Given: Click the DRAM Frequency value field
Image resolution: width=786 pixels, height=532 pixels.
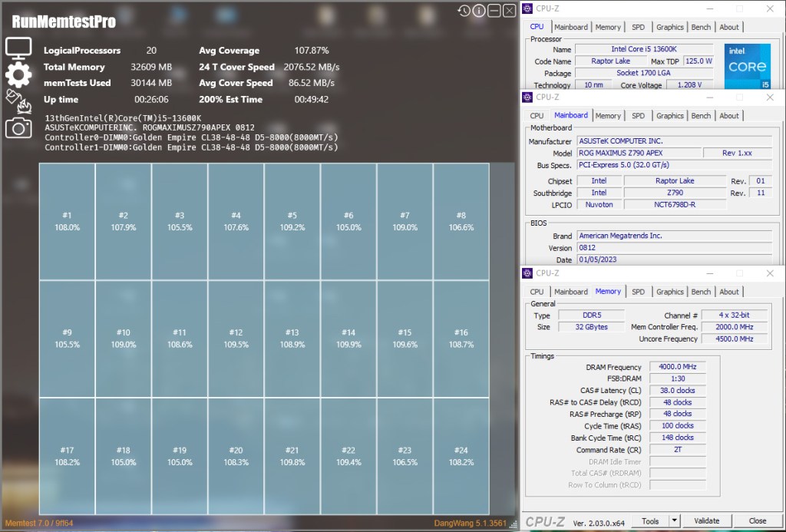Looking at the screenshot, I should click(677, 367).
